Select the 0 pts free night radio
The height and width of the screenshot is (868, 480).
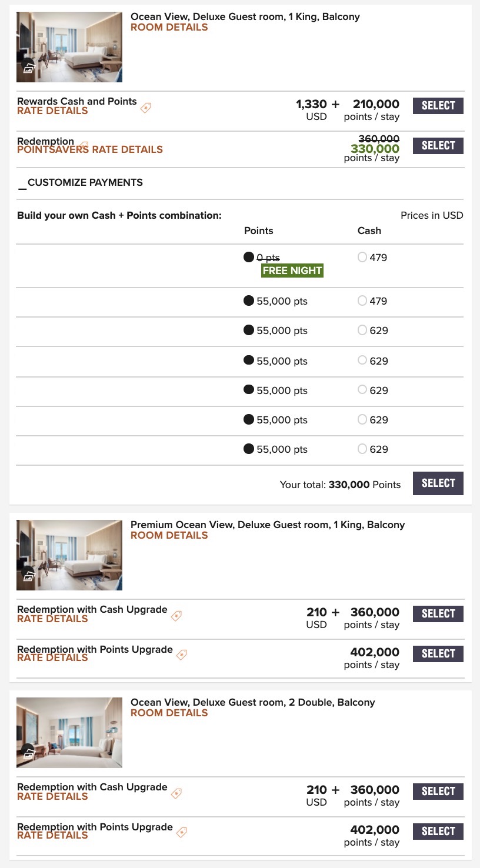tap(249, 257)
